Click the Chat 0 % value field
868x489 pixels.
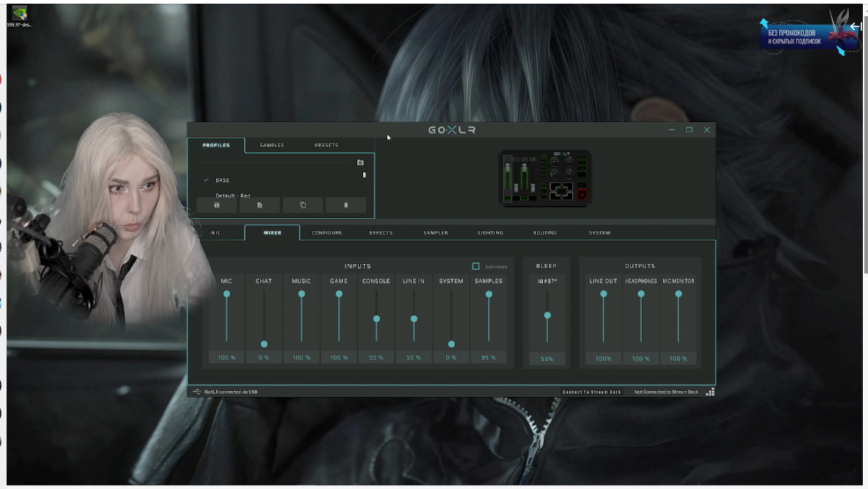pos(264,358)
